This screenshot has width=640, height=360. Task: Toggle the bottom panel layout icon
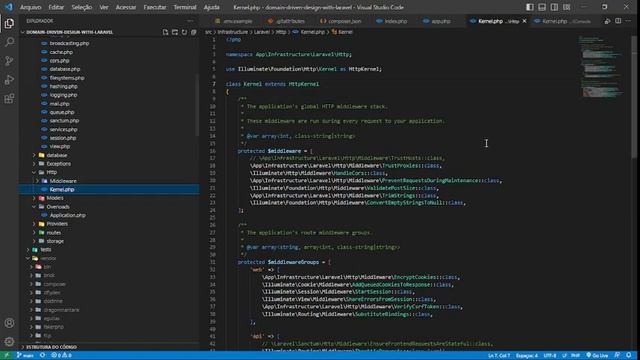coord(542,7)
